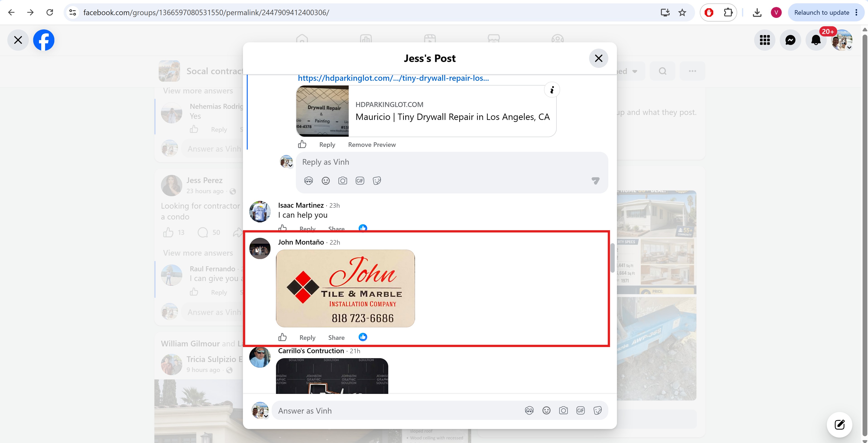
Task: Open John Tile & Marble business card image
Action: [x=345, y=288]
